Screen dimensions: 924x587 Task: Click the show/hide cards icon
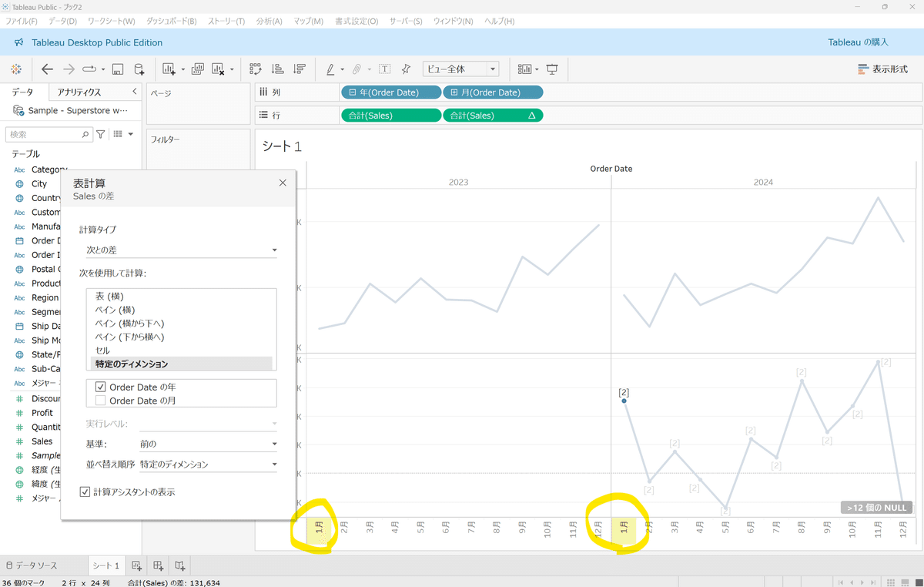point(524,69)
